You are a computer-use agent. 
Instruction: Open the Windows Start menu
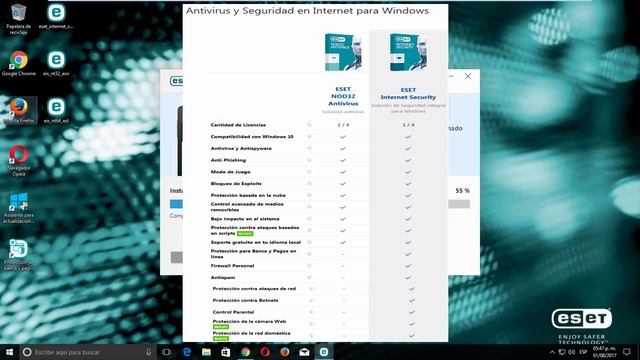pyautogui.click(x=9, y=352)
